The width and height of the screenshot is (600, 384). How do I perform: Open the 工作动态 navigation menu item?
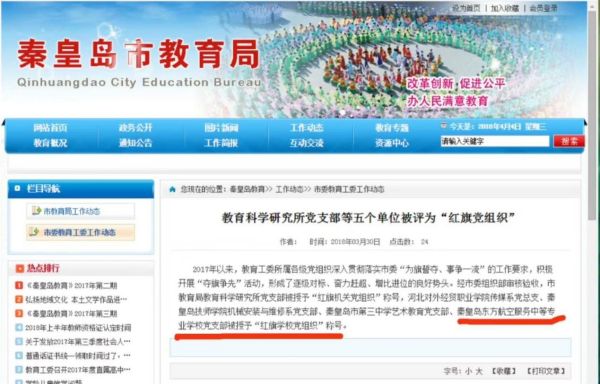click(307, 128)
